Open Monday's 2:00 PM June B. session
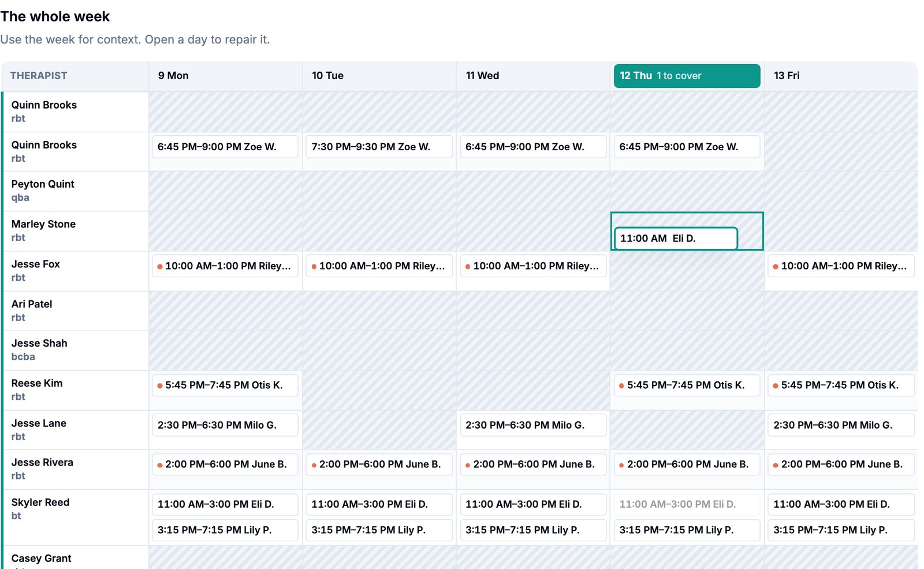This screenshot has width=924, height=569. (225, 464)
